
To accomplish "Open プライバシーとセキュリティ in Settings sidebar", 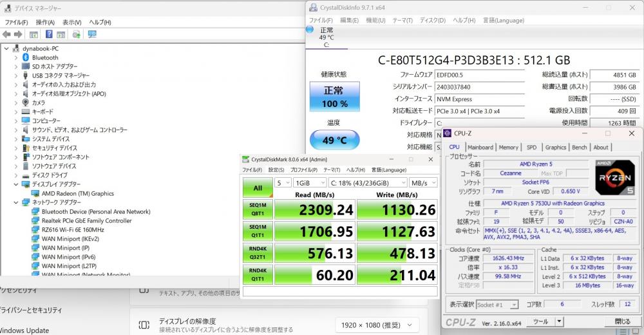I will pyautogui.click(x=30, y=311).
